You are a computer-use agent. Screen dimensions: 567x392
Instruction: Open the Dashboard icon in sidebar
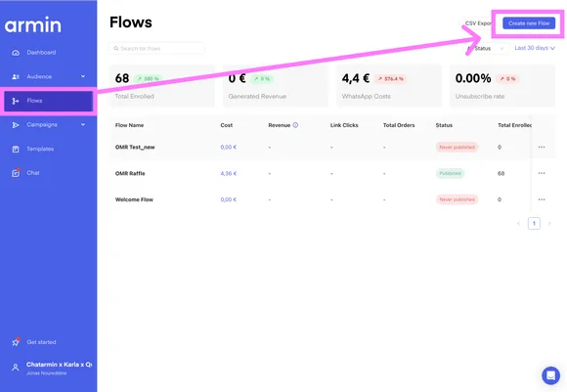pos(16,53)
